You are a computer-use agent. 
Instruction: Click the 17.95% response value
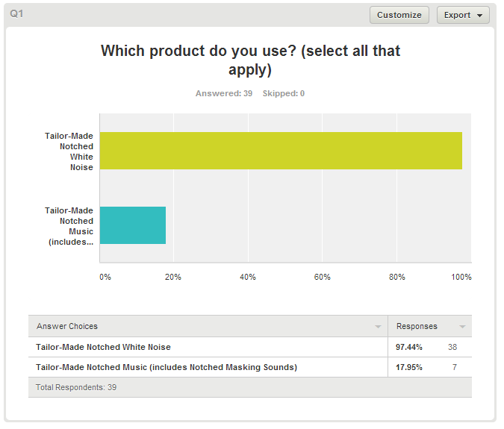point(409,367)
